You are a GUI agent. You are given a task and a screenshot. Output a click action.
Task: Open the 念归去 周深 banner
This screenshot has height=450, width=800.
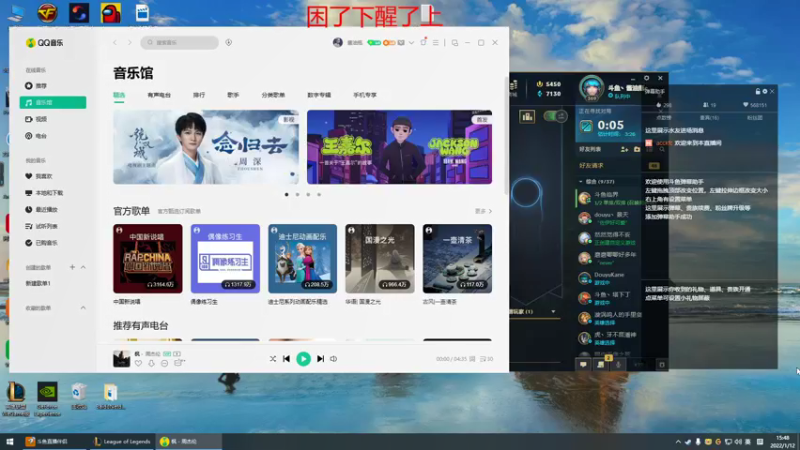pyautogui.click(x=206, y=147)
